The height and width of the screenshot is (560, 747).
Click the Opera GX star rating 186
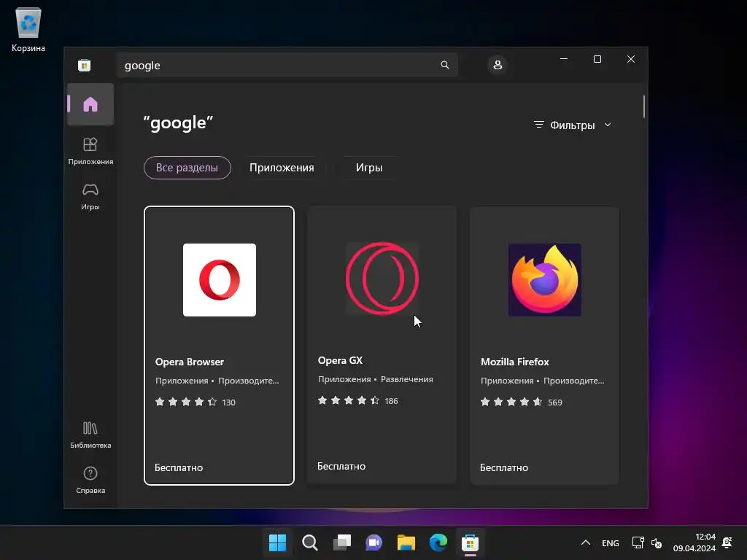[x=357, y=400]
